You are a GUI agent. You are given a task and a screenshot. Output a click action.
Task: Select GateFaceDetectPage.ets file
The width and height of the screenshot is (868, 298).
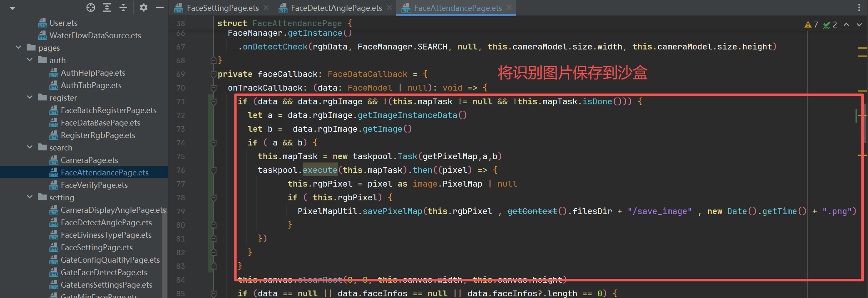click(104, 272)
